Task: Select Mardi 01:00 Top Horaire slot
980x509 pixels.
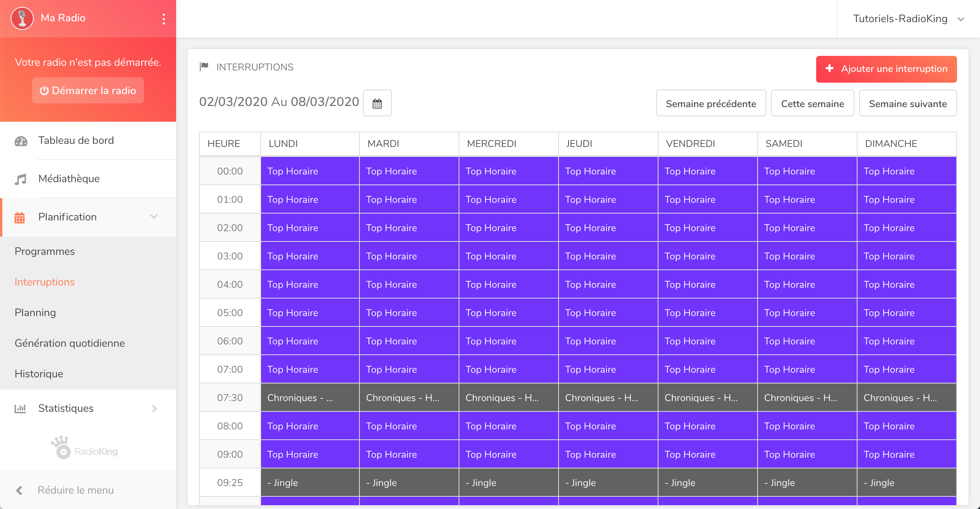Action: point(409,199)
